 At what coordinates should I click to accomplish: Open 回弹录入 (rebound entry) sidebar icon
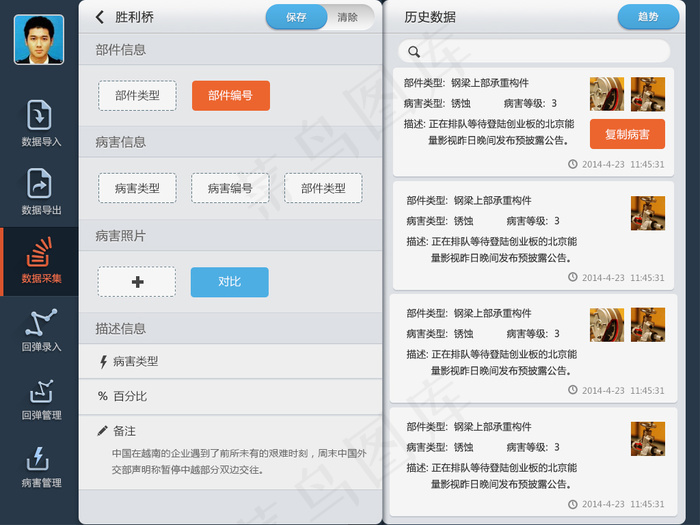point(41,328)
